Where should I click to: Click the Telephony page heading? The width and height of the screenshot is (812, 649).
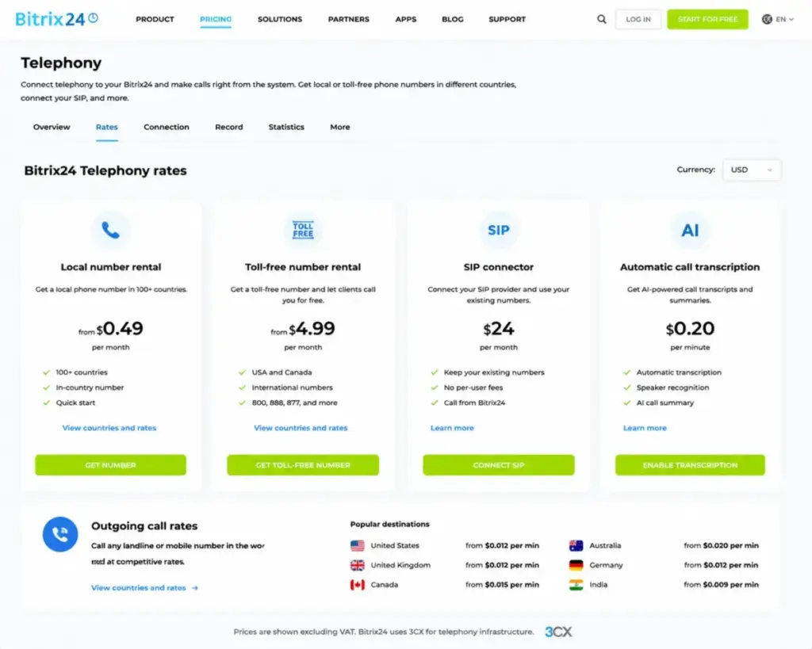(61, 63)
